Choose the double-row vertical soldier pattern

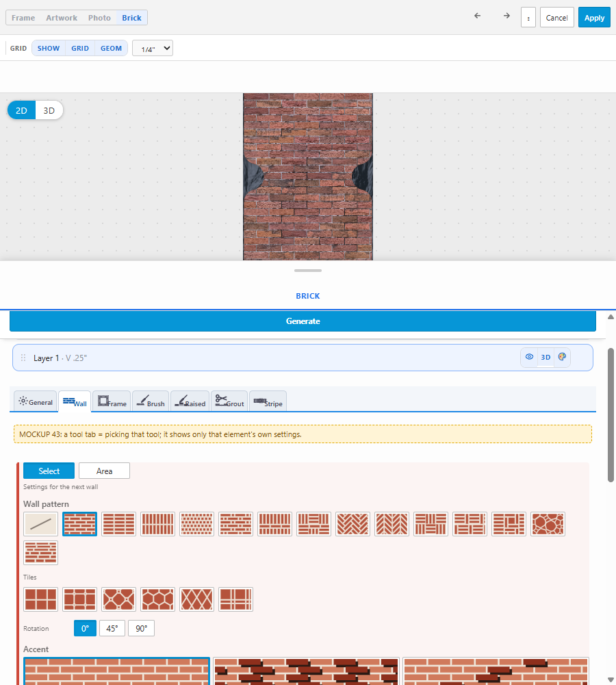(274, 524)
